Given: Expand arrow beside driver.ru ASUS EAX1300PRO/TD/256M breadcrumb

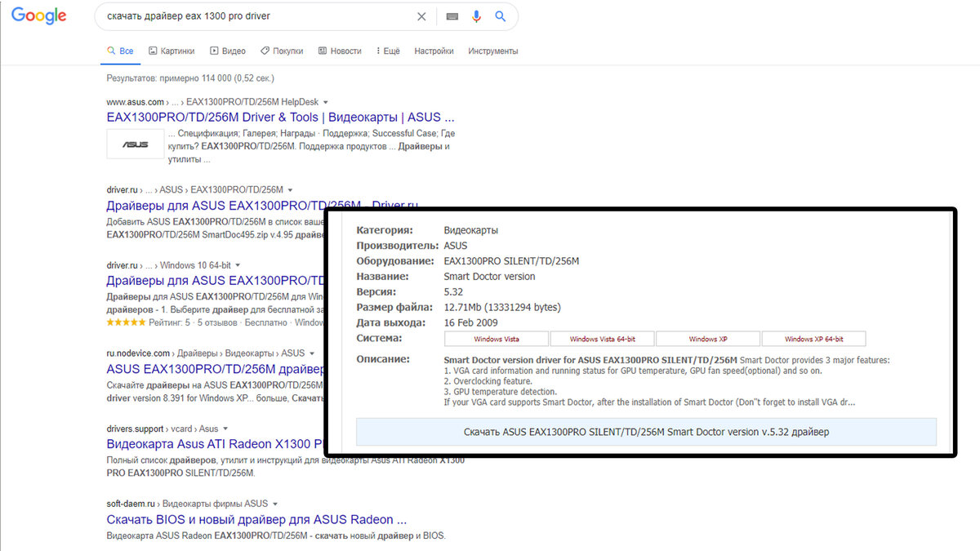Looking at the screenshot, I should [290, 190].
